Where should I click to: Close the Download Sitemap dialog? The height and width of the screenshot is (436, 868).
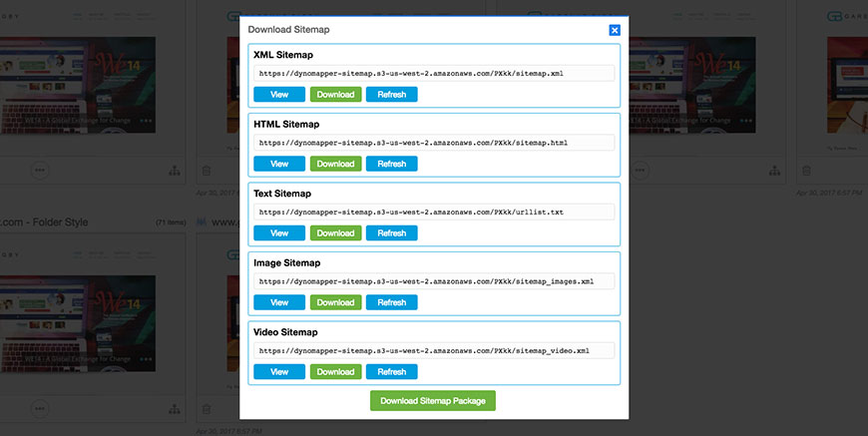(615, 30)
